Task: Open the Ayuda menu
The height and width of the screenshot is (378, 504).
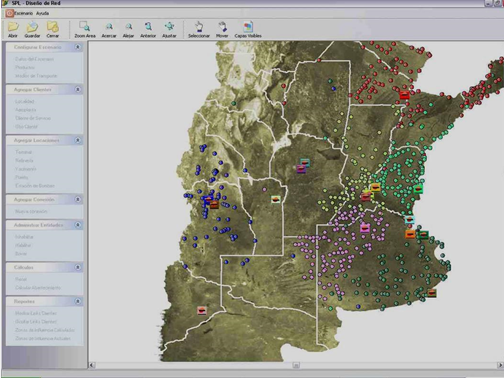Action: pos(43,13)
